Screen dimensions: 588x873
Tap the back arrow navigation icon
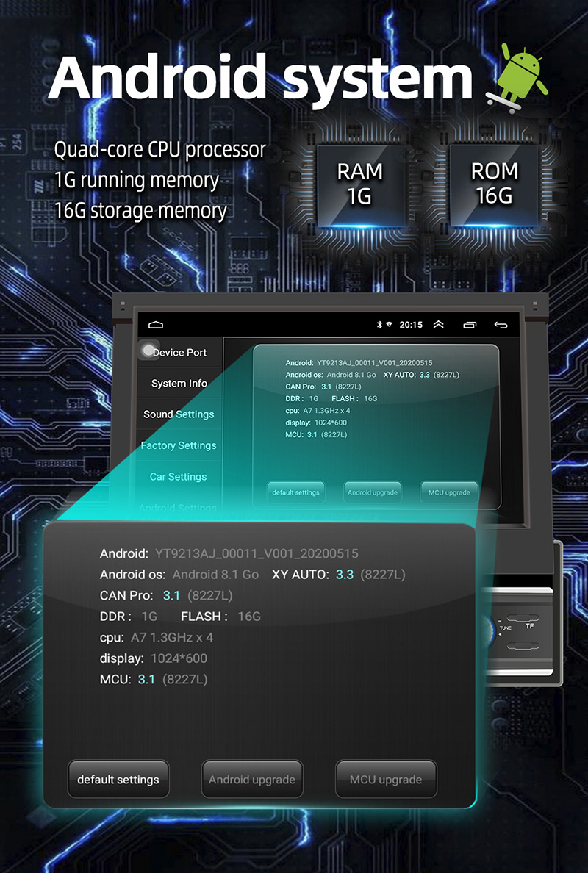point(501,325)
